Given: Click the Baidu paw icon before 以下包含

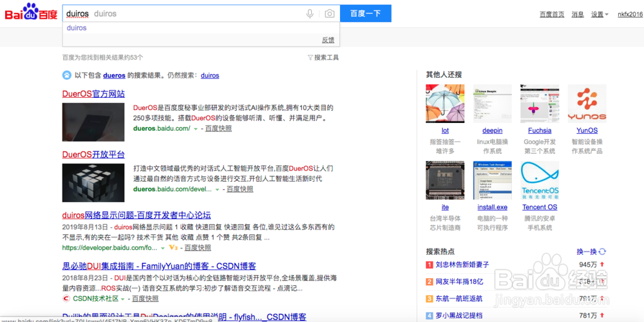Looking at the screenshot, I should (x=66, y=75).
